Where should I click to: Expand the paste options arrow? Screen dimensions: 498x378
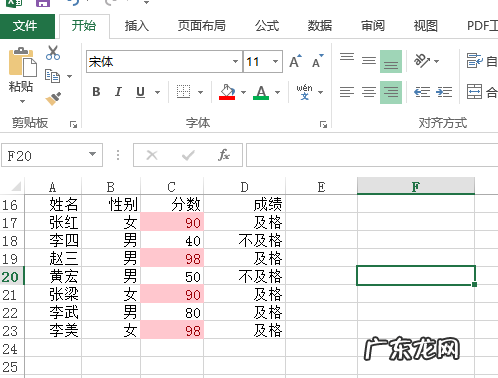22,101
